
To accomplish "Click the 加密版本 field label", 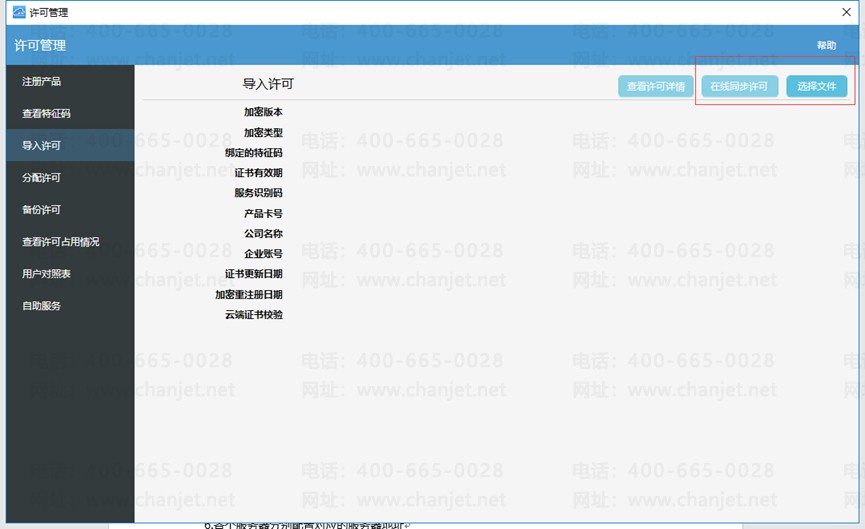I will [263, 112].
